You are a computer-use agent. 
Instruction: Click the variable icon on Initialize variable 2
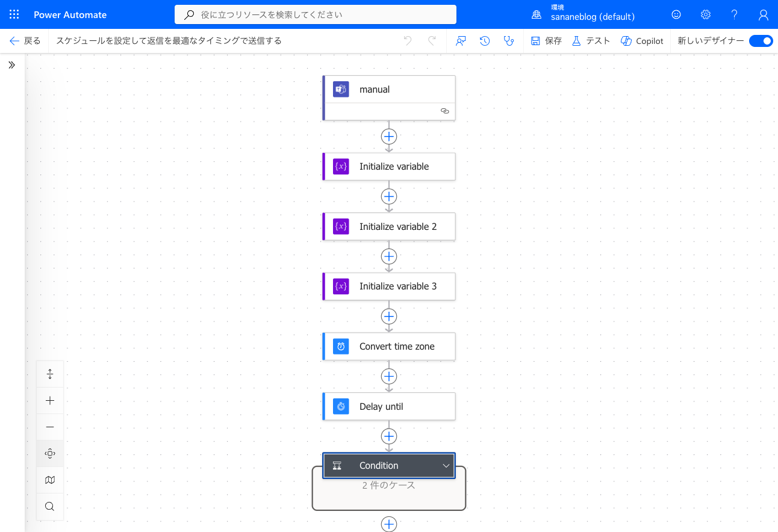(341, 226)
